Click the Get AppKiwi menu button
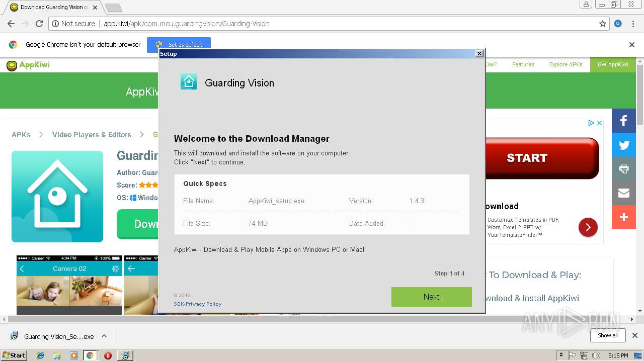 (613, 64)
